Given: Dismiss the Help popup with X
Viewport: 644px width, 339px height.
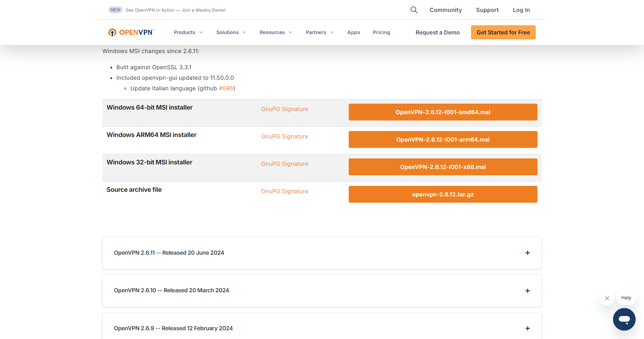Looking at the screenshot, I should [607, 298].
